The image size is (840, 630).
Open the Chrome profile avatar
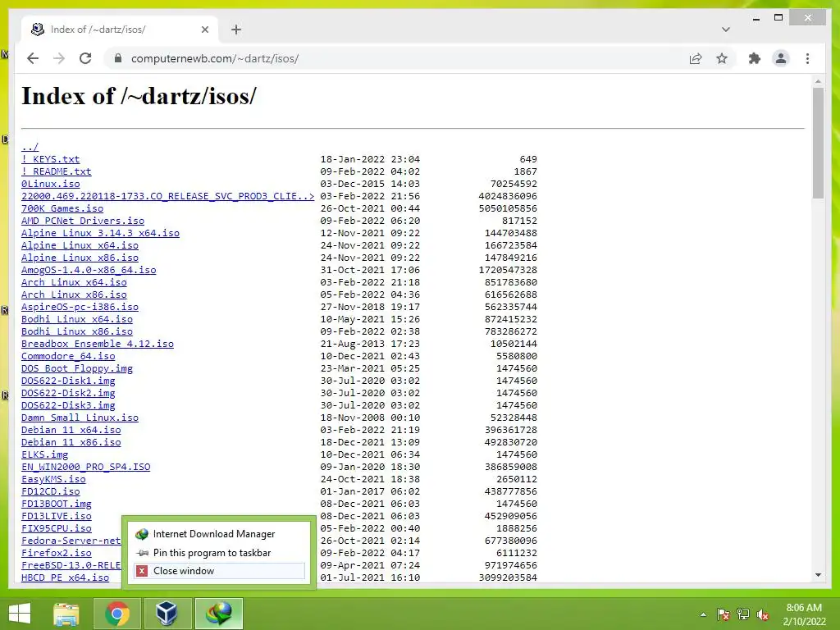[x=781, y=58]
